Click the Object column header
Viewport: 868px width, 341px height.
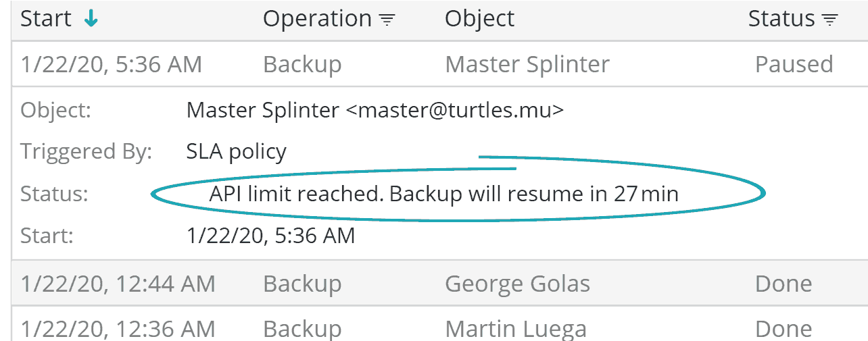click(479, 19)
